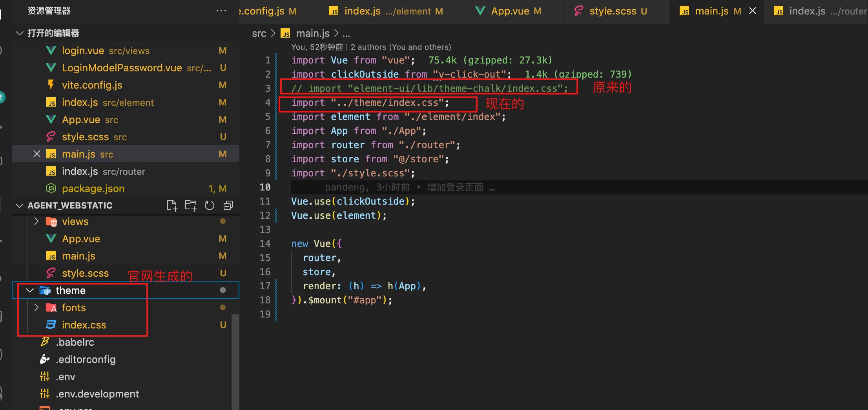
Task: Open index.js src/element in open editors
Action: click(x=126, y=102)
